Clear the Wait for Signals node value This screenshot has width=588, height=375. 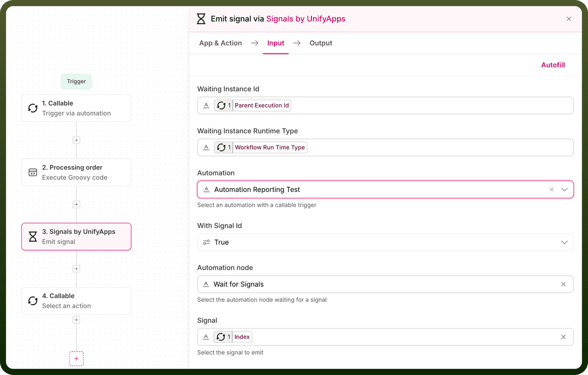(x=563, y=284)
